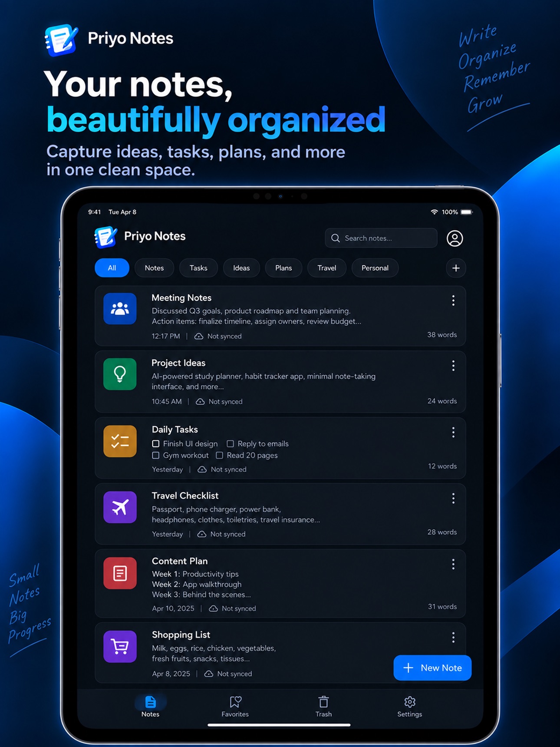
Task: Open the Meeting Notes three-dot menu
Action: 453,301
